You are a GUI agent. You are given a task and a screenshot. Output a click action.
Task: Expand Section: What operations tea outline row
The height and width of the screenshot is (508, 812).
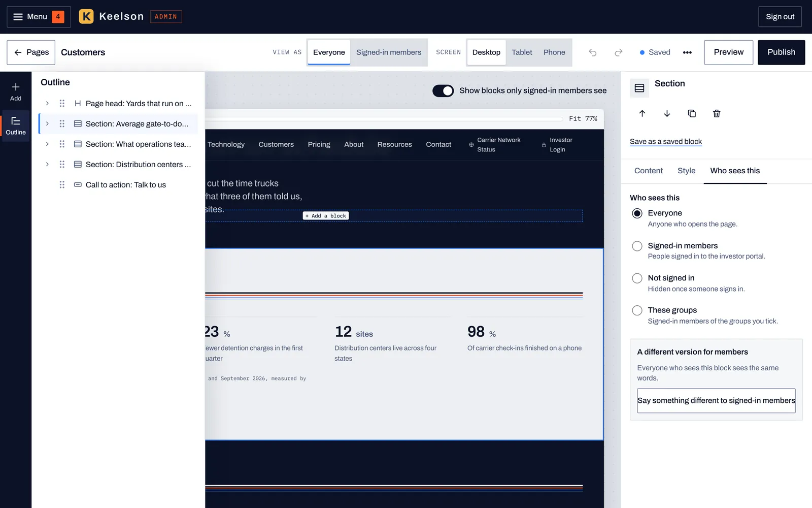47,144
